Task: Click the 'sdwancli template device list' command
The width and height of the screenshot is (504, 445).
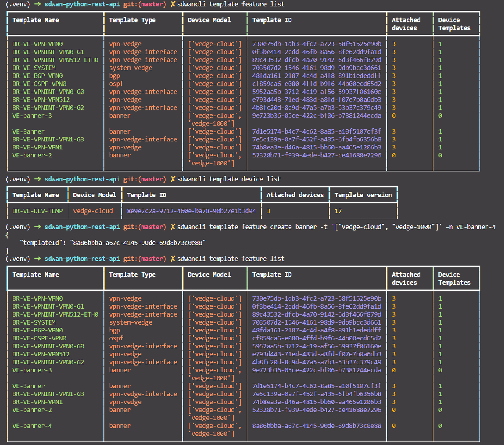Action: (229, 179)
